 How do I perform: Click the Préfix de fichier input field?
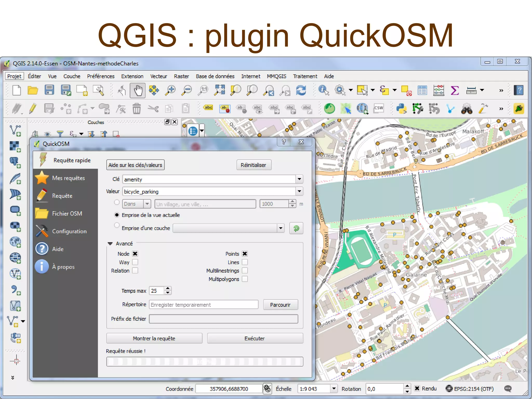223,319
